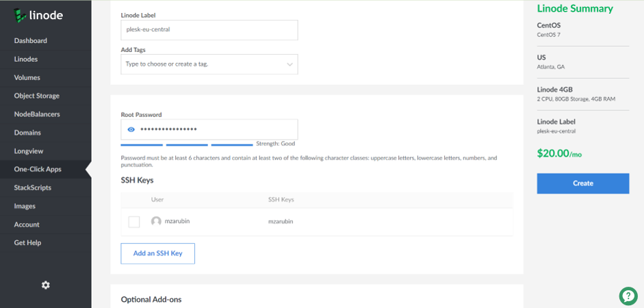
Task: Click the Linode Summary heading
Action: tap(575, 9)
